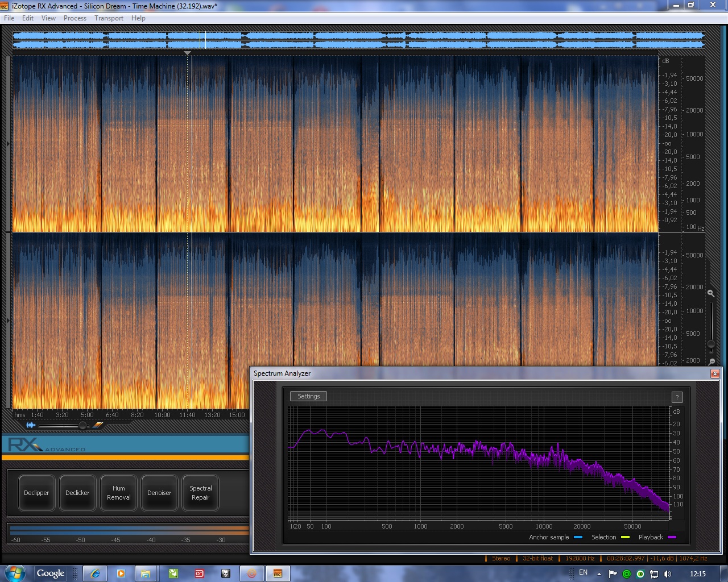Expand the left channel panel arrow
728x582 pixels.
(8, 144)
